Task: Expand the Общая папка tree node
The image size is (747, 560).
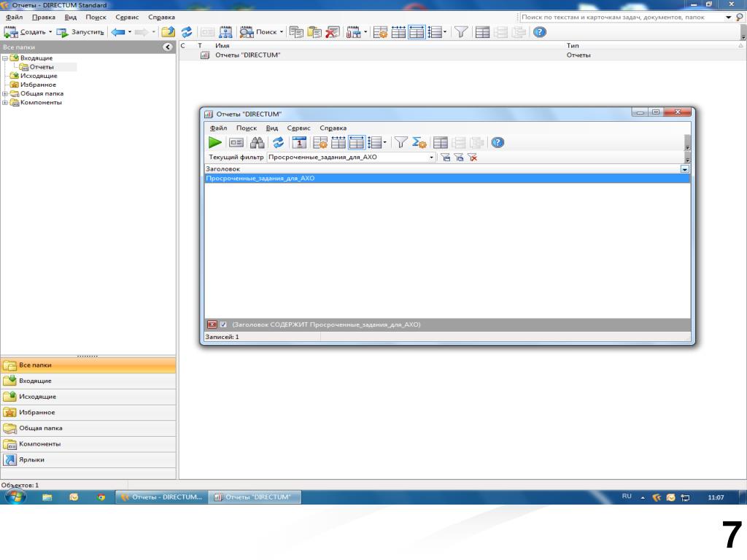Action: [5, 94]
